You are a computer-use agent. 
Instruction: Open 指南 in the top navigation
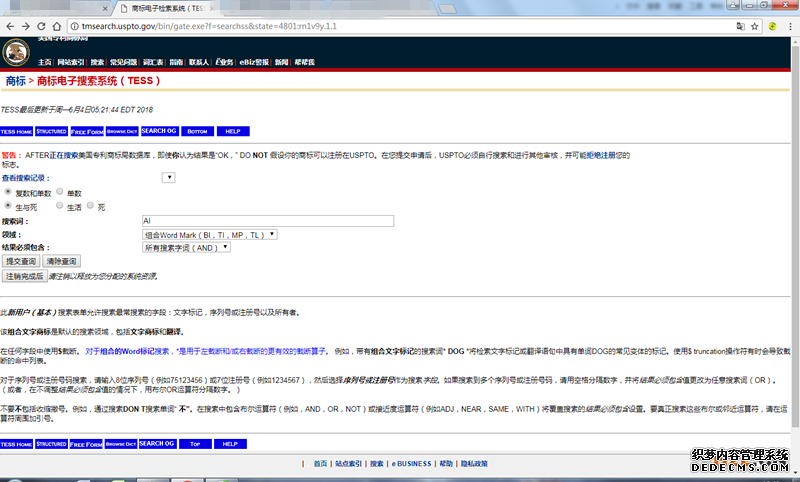pyautogui.click(x=176, y=62)
